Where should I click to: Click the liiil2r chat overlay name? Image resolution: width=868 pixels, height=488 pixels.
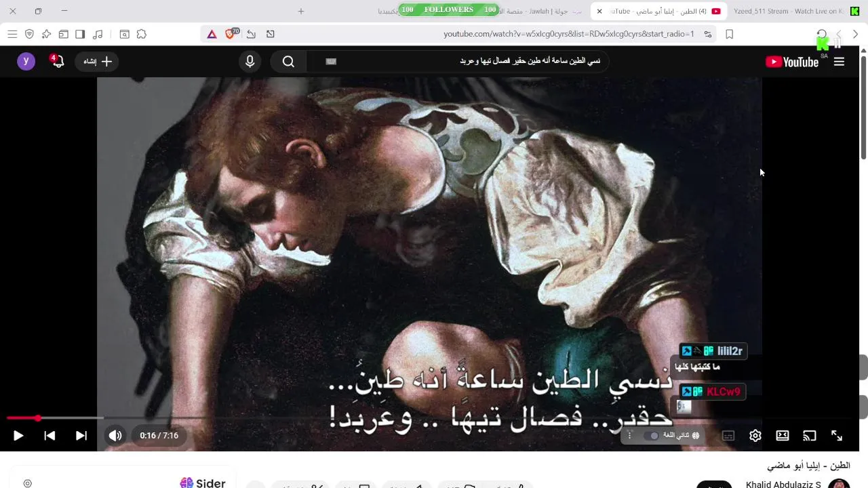click(730, 351)
